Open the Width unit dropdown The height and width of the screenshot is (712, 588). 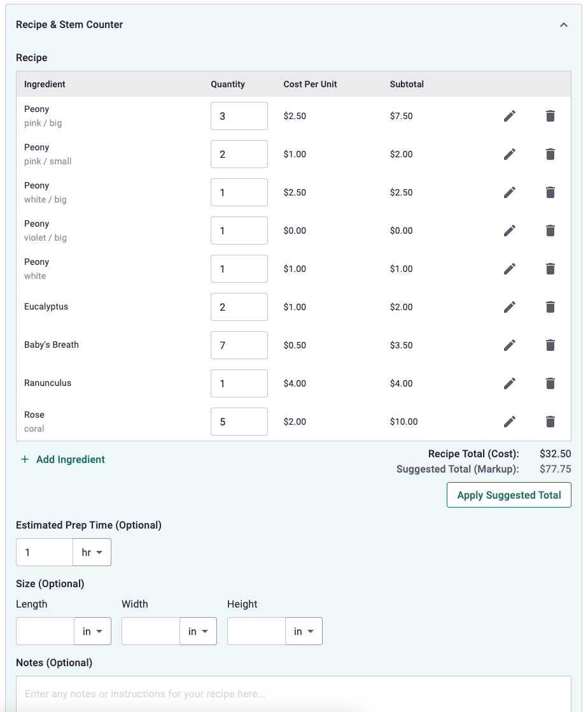click(198, 631)
